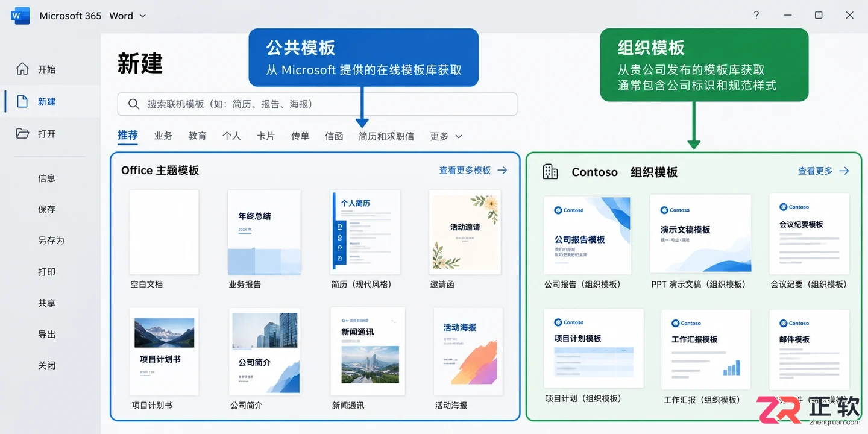Click the arrow next to 查看更多模板

(x=502, y=171)
